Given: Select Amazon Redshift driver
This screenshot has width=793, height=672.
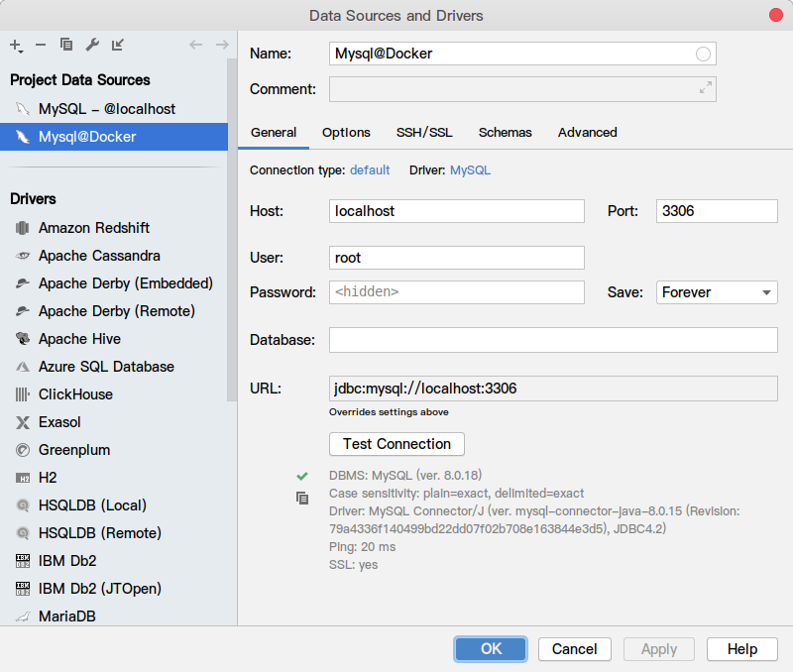Looking at the screenshot, I should tap(114, 228).
